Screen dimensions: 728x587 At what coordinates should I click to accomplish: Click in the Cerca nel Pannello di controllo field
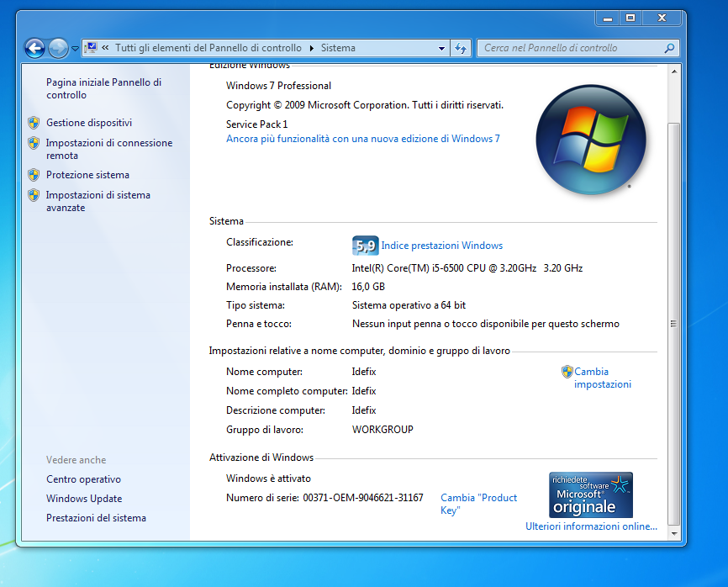[572, 49]
